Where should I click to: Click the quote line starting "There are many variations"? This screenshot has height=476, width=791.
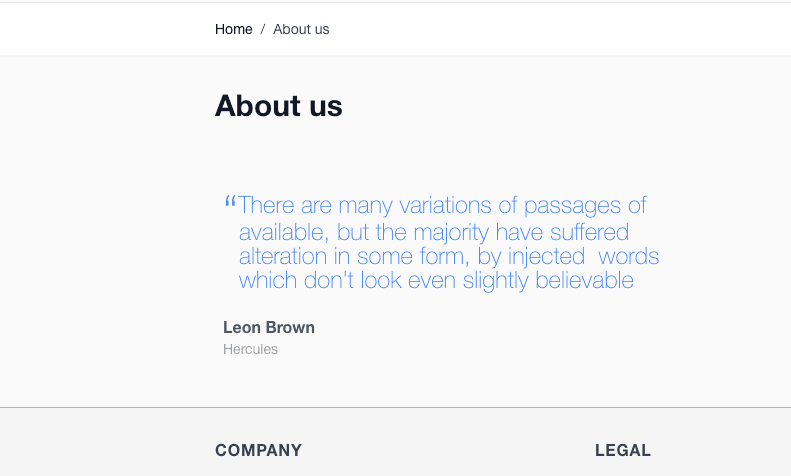point(442,206)
